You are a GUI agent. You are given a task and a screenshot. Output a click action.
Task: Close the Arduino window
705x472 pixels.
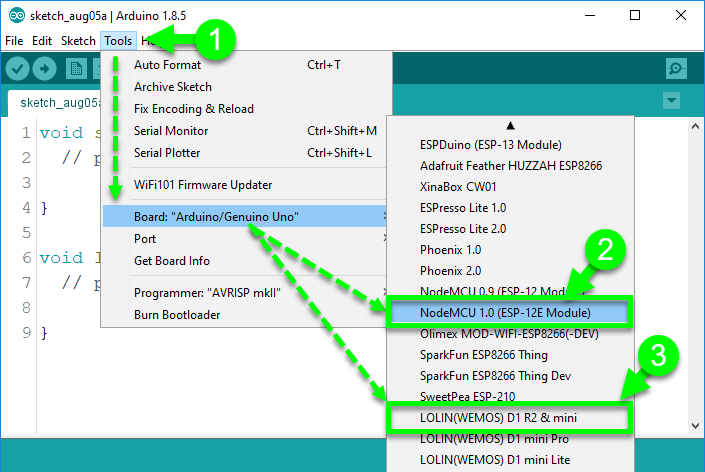click(x=681, y=16)
